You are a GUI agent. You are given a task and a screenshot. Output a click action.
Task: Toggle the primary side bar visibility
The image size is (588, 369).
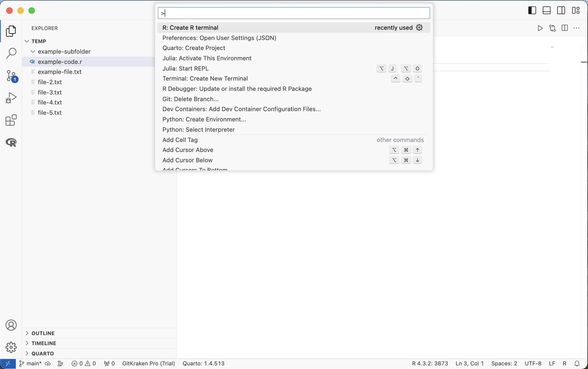click(x=532, y=11)
